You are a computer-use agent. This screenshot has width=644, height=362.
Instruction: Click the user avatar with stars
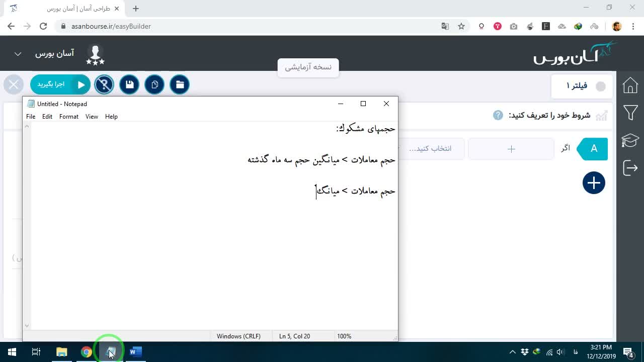point(95,55)
